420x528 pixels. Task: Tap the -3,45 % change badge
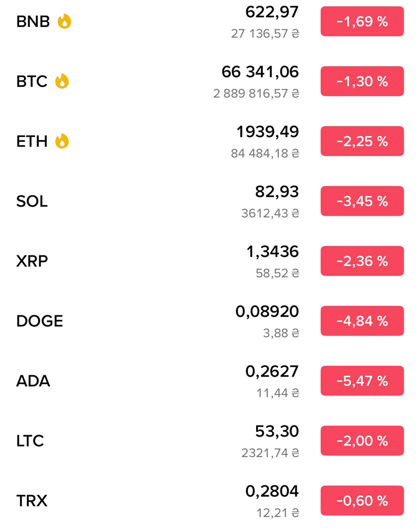pos(362,201)
